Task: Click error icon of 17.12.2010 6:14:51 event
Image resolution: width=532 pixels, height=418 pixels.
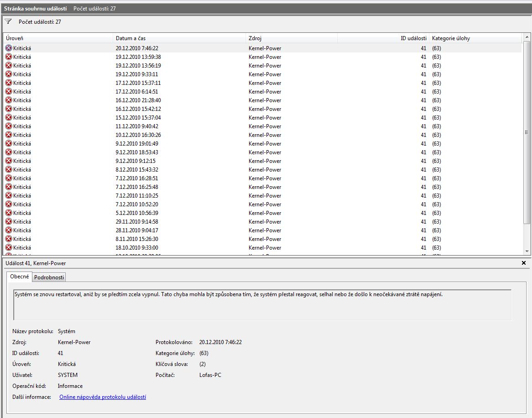Action: click(8, 91)
